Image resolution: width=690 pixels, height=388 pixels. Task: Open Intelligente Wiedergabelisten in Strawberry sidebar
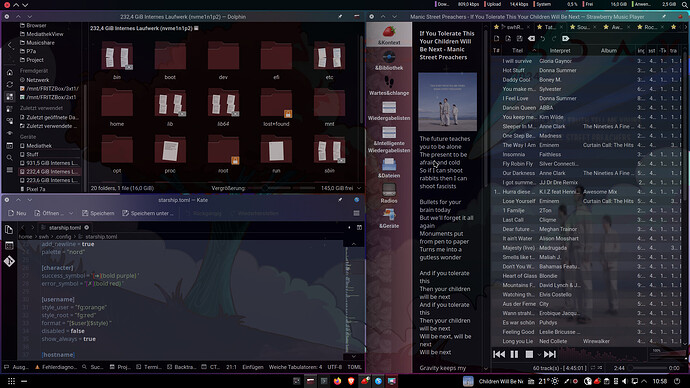click(x=389, y=139)
